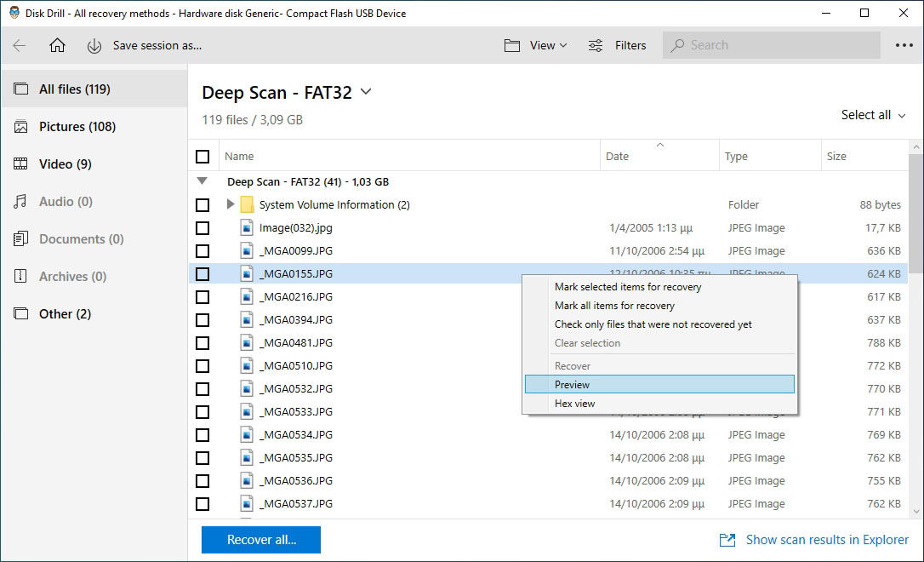Choose Check only files not recovered yet

pyautogui.click(x=659, y=324)
